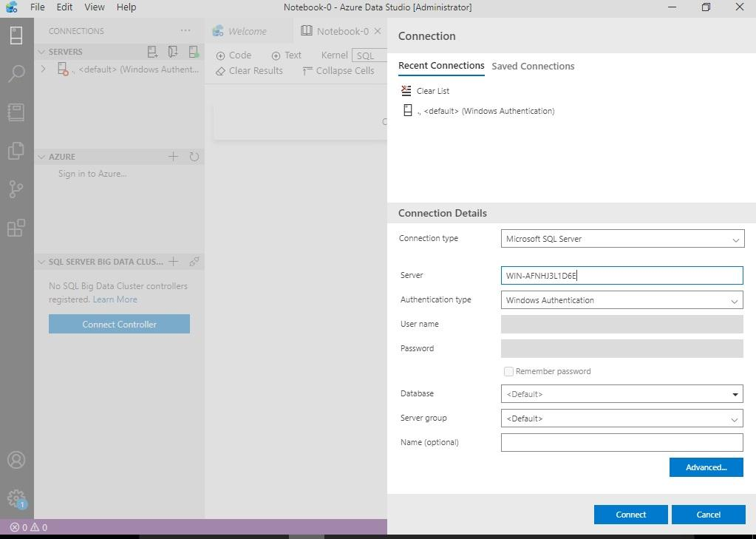The width and height of the screenshot is (756, 539).
Task: Add a Code cell in the notebook
Action: click(x=234, y=55)
